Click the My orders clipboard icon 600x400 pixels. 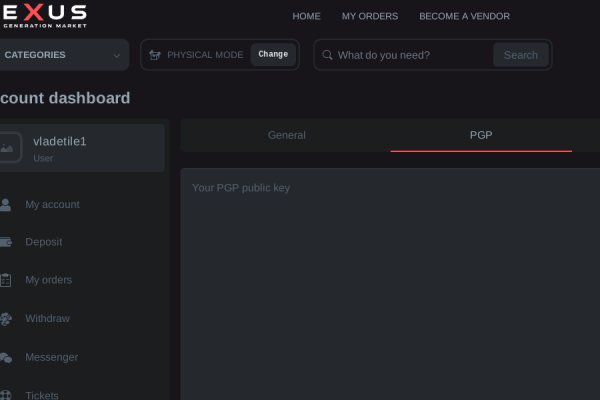[5, 280]
